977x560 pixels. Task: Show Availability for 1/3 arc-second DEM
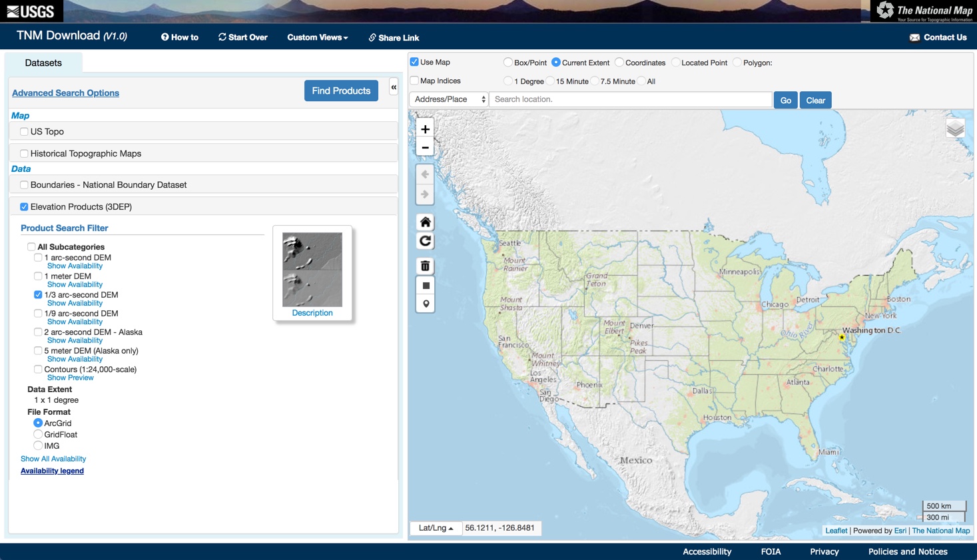(x=75, y=304)
